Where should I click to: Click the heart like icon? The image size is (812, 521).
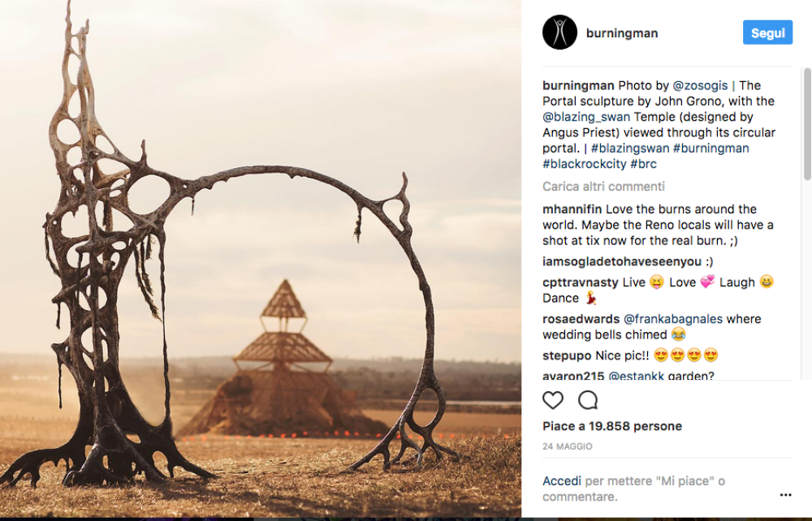(x=553, y=400)
